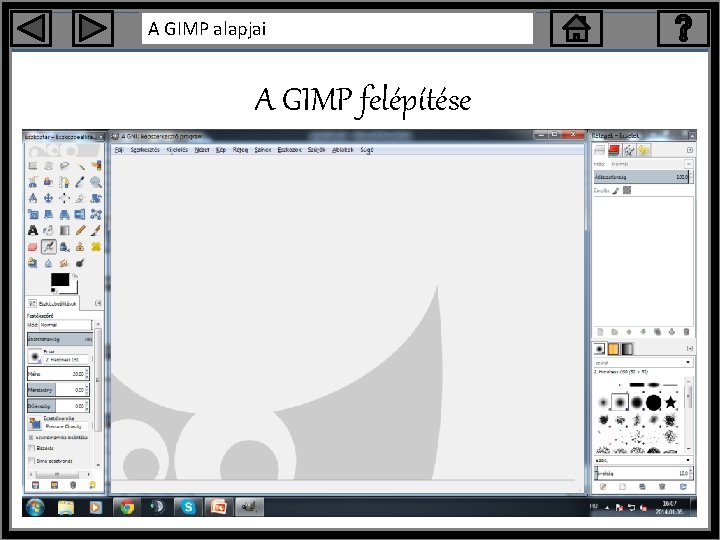720x540 pixels.
Task: Select the Free Select lasso tool
Action: [64, 166]
